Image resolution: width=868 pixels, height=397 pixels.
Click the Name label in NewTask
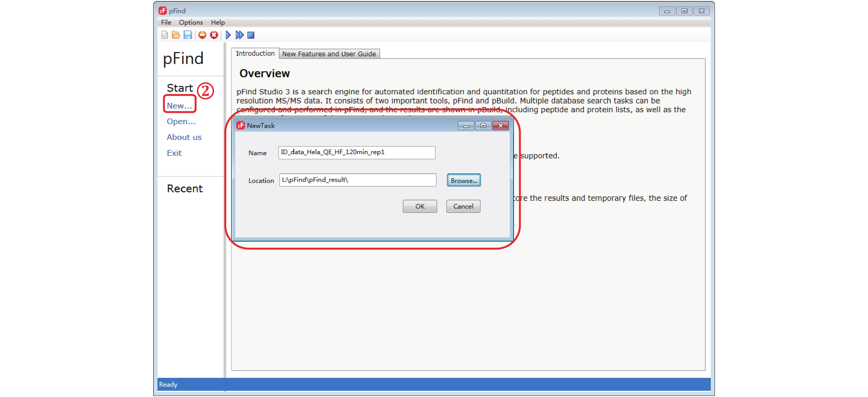[x=257, y=153]
